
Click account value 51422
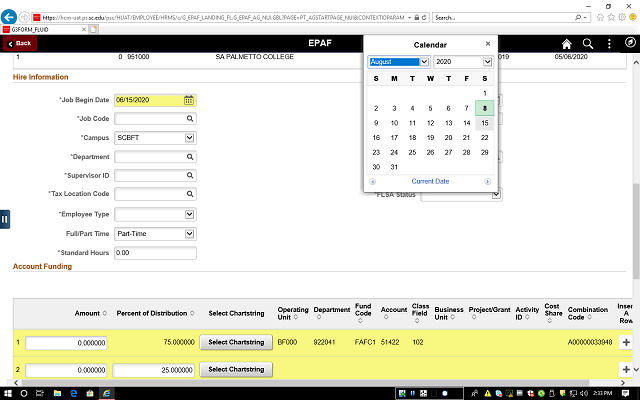tap(390, 342)
